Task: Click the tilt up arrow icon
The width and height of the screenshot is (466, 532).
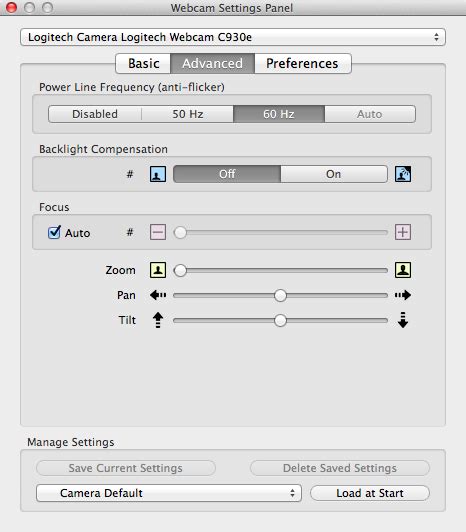Action: (x=158, y=320)
